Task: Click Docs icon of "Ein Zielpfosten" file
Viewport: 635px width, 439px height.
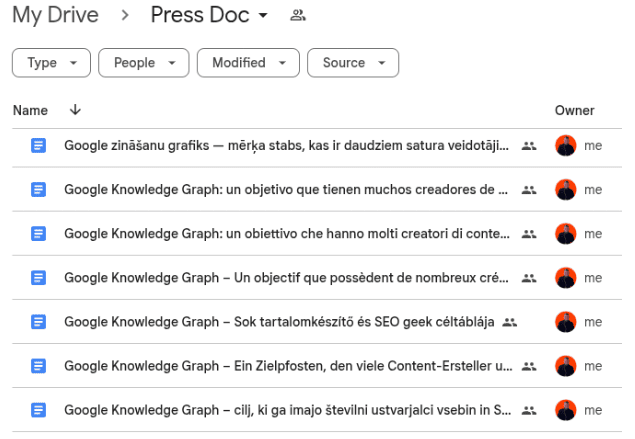Action: 38,366
